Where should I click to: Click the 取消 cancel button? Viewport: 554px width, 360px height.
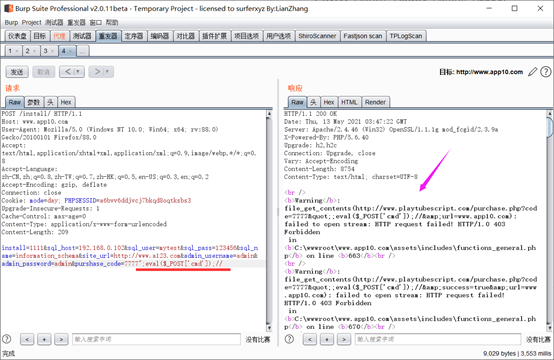43,72
